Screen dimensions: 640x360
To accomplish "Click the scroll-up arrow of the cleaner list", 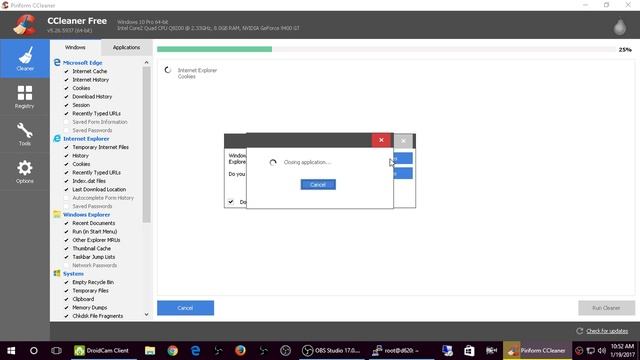I will coord(147,62).
